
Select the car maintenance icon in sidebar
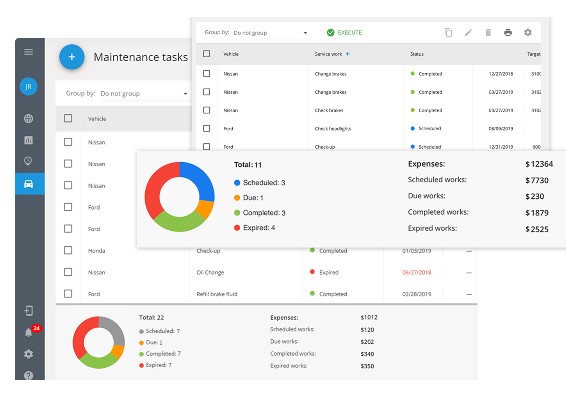[29, 184]
